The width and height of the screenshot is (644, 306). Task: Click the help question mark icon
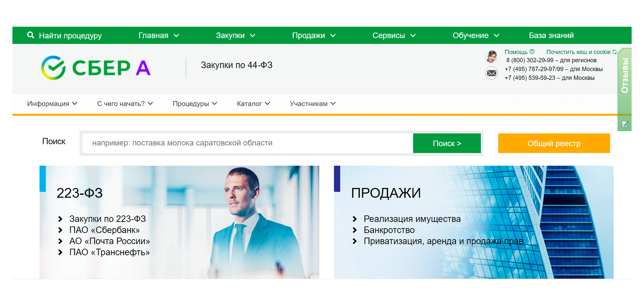[532, 52]
